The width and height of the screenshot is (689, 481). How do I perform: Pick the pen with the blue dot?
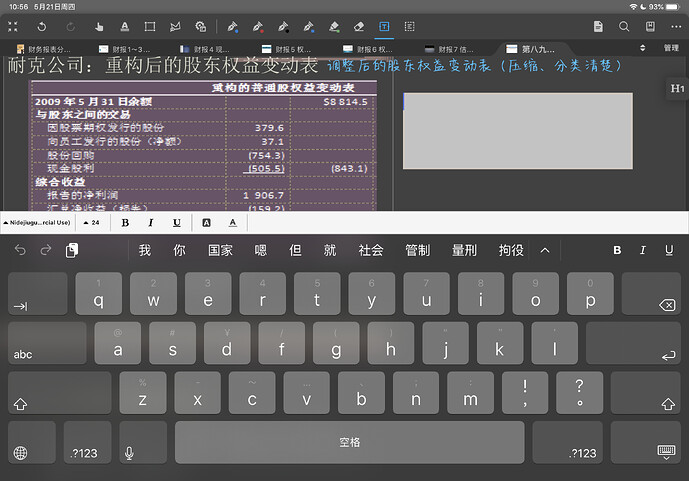click(232, 27)
